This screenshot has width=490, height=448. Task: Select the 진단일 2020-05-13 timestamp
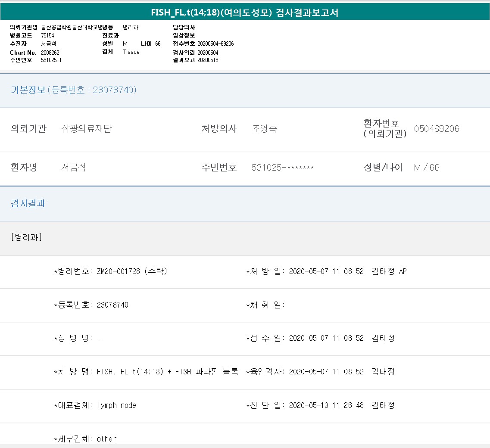[326, 405]
